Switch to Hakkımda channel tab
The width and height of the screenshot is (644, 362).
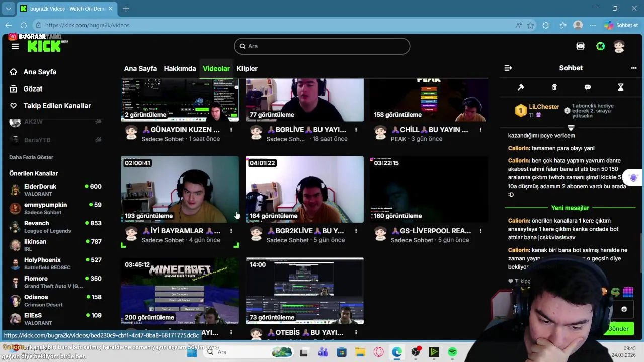pos(180,69)
